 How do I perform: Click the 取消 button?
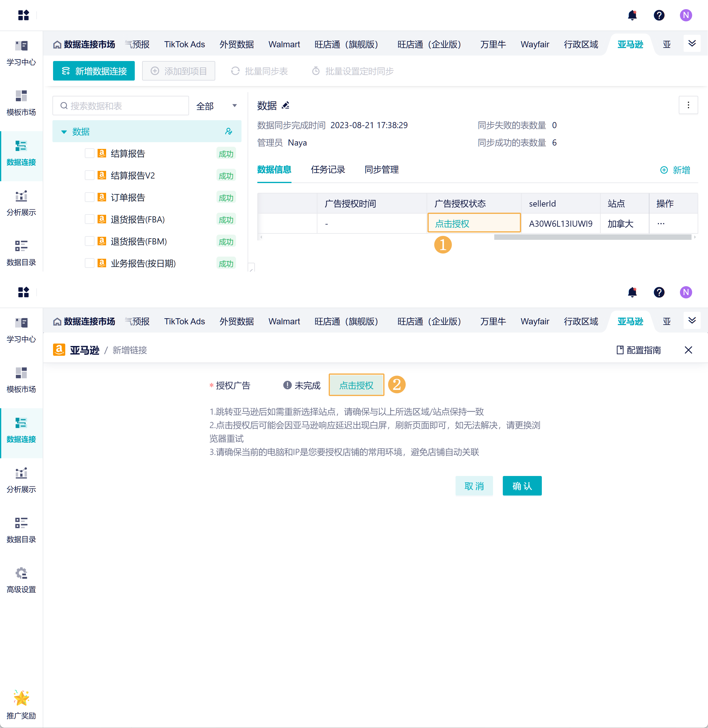pos(474,486)
